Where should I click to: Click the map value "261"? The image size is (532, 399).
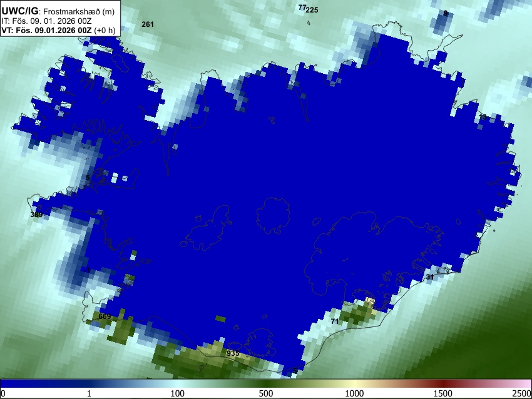[148, 24]
